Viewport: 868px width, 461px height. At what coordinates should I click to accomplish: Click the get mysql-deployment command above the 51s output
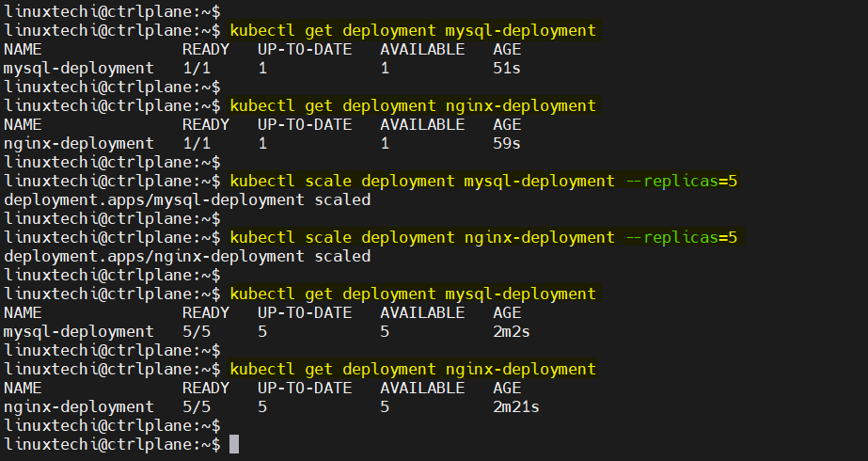click(x=413, y=30)
